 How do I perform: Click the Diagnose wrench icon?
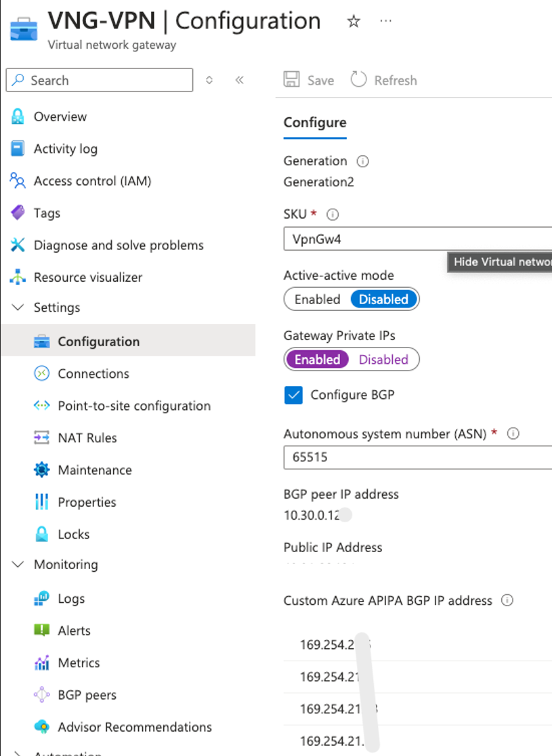coord(18,245)
